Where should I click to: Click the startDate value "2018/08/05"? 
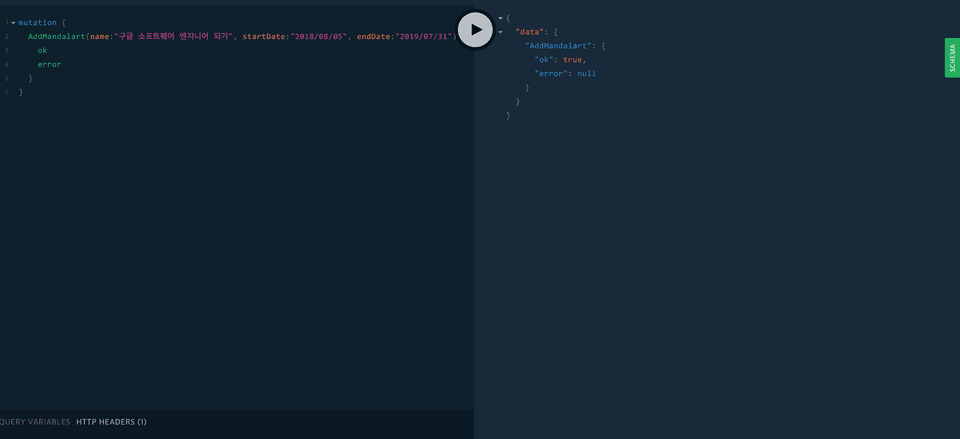tap(318, 36)
